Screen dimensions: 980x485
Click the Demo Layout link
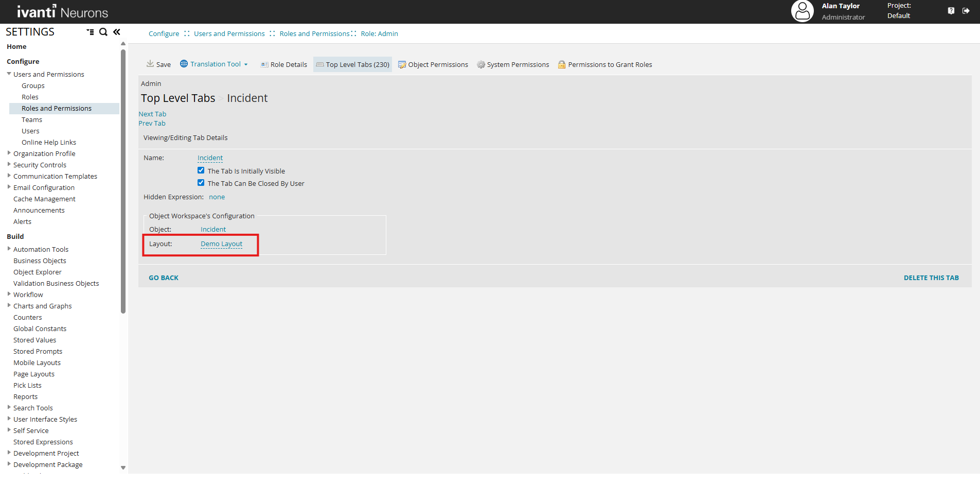[x=221, y=244]
